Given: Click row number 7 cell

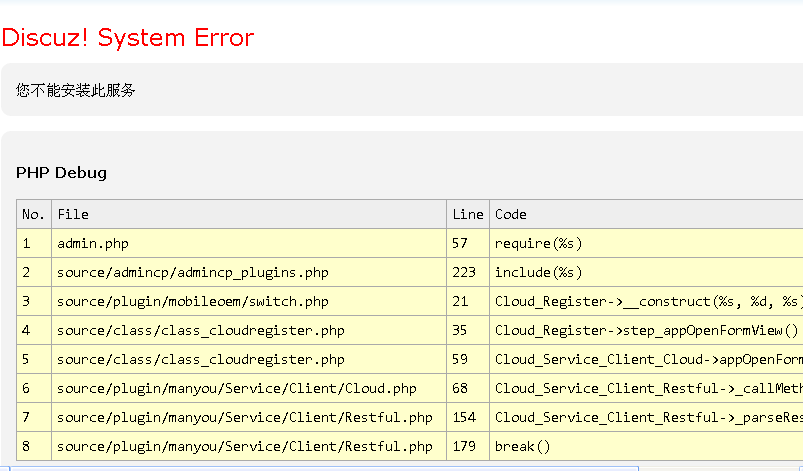Looking at the screenshot, I should click(x=34, y=417).
